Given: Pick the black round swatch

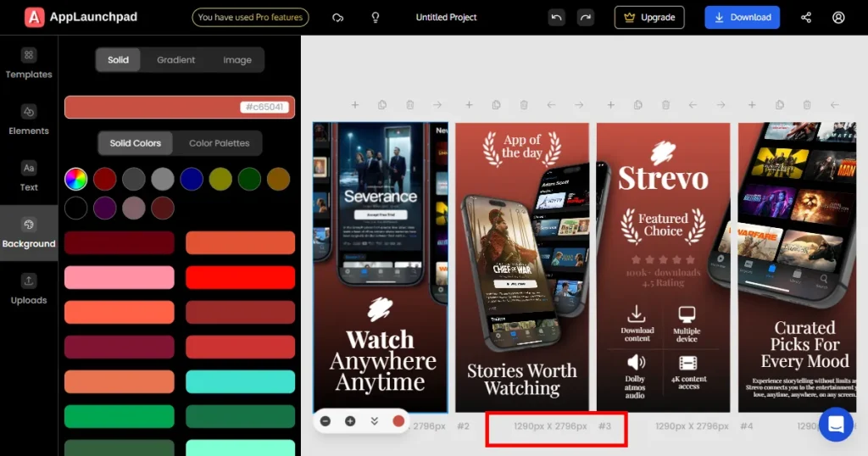Looking at the screenshot, I should 75,208.
